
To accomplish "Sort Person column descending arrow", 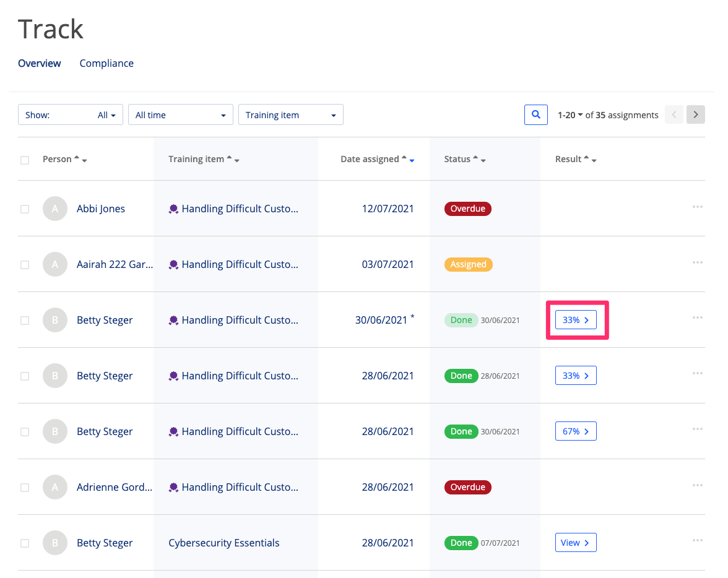I will pyautogui.click(x=84, y=161).
